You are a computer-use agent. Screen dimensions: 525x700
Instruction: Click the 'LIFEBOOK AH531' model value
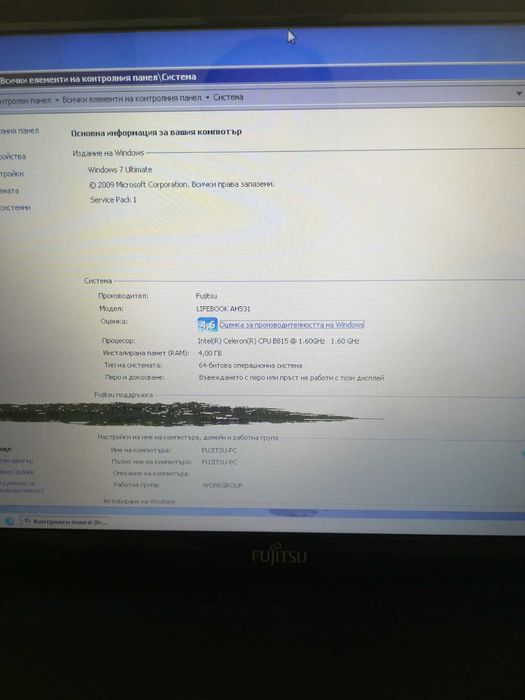tap(223, 308)
